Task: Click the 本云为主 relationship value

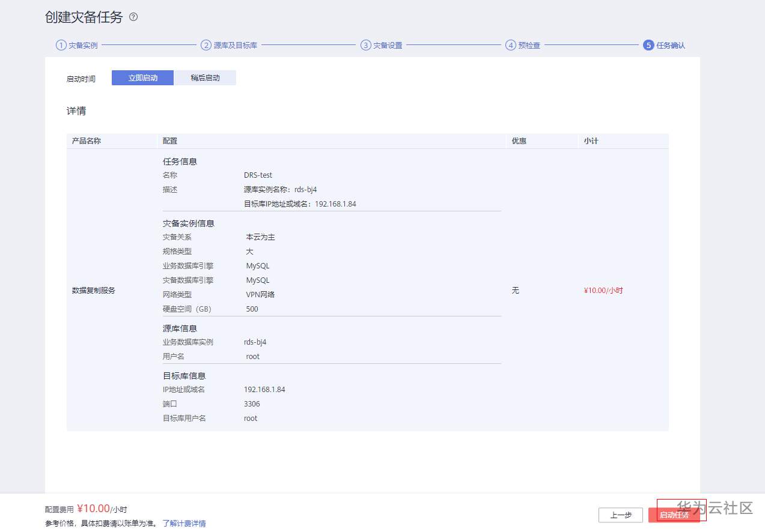Action: pos(260,237)
